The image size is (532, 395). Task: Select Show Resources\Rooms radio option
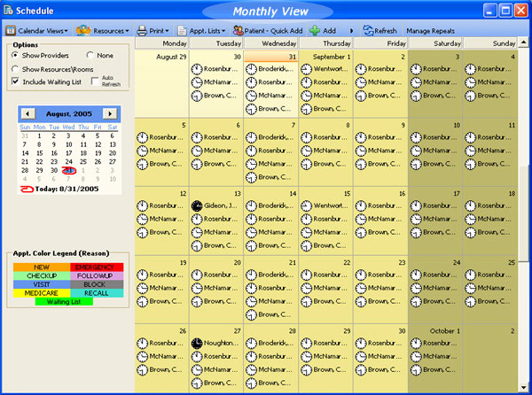(x=15, y=69)
